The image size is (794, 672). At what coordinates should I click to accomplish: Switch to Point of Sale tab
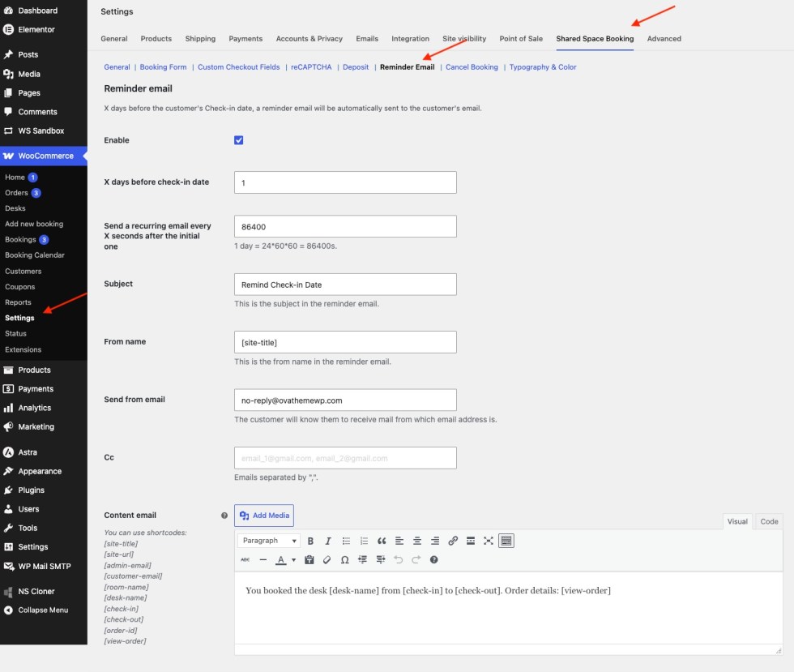tap(520, 39)
